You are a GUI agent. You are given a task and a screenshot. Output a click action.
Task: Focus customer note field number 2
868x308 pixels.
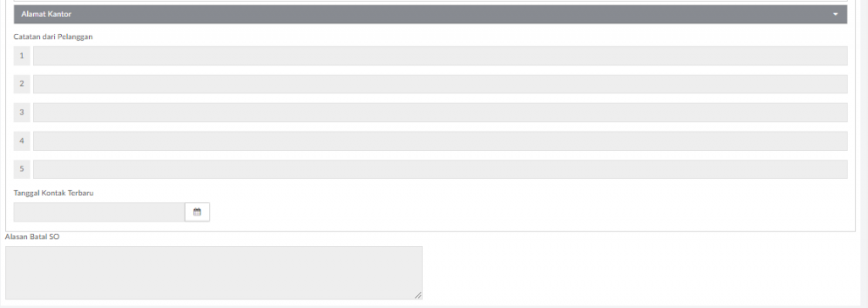point(440,84)
